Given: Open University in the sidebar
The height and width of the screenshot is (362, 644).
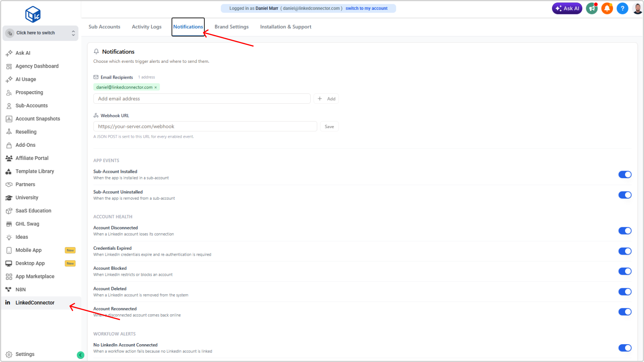Looking at the screenshot, I should (x=26, y=197).
